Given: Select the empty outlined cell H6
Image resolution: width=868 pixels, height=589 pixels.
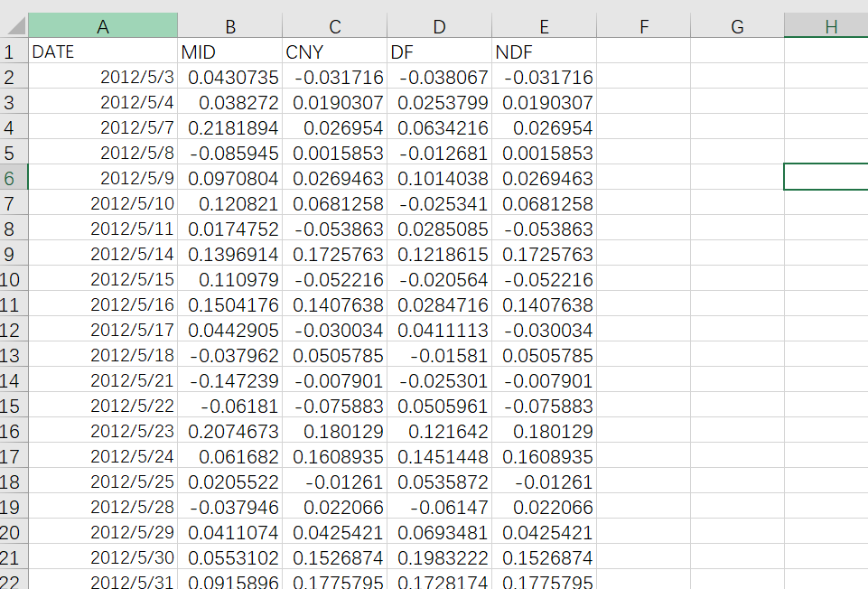Looking at the screenshot, I should 826,177.
